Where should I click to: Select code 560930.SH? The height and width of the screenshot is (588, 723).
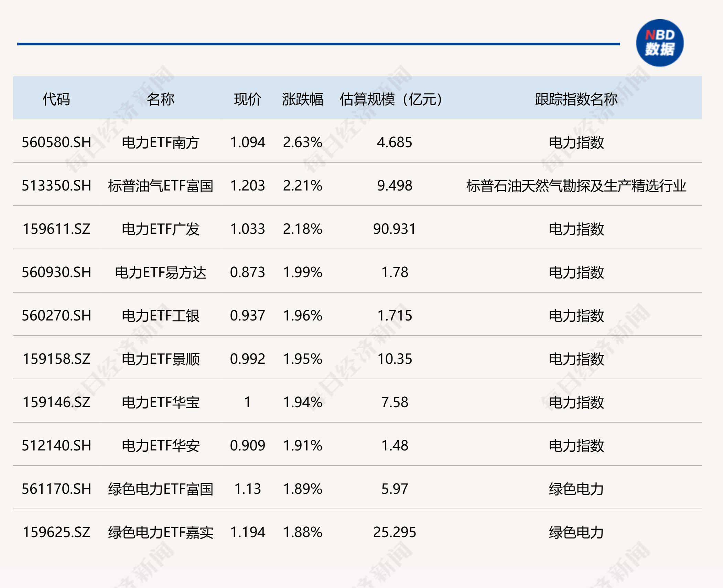pyautogui.click(x=56, y=272)
